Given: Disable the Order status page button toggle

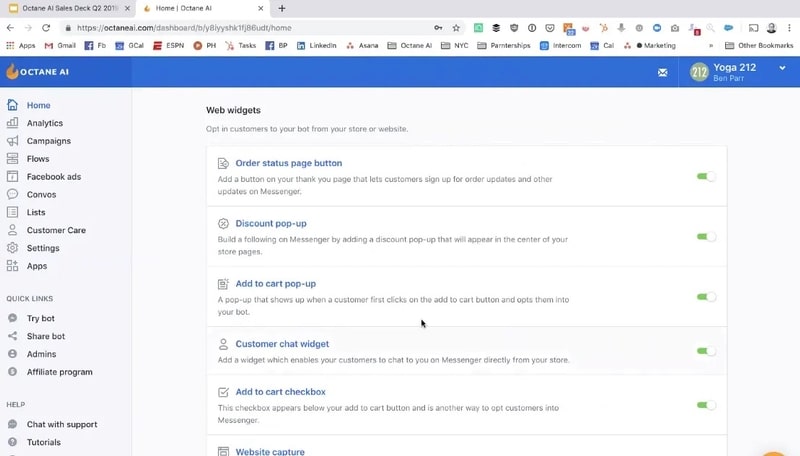Looking at the screenshot, I should coord(706,177).
